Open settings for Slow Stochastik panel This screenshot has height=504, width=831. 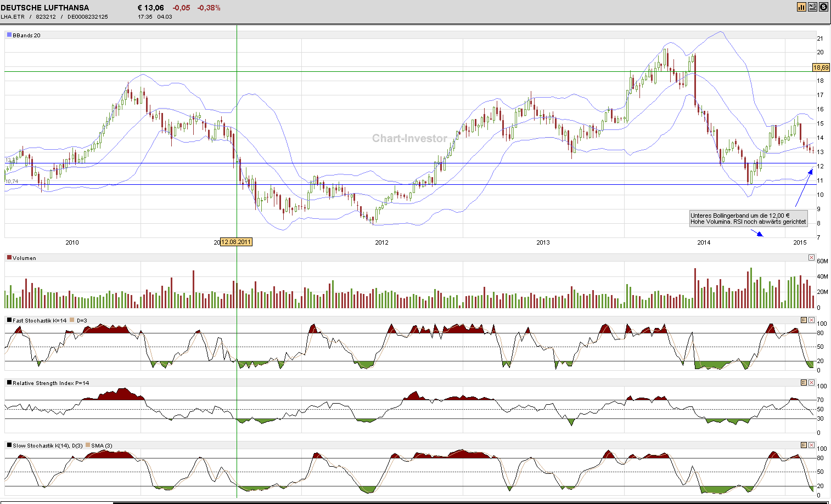tap(804, 445)
